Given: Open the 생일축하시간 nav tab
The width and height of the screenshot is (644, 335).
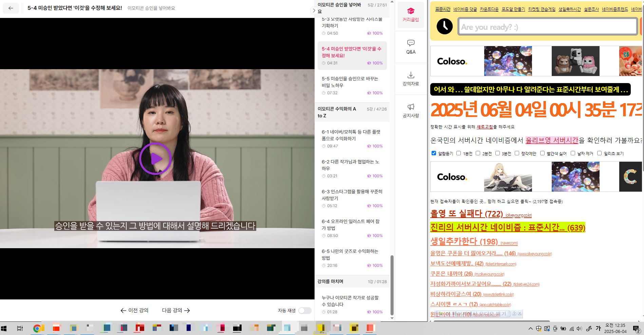Looking at the screenshot, I should coord(569,9).
